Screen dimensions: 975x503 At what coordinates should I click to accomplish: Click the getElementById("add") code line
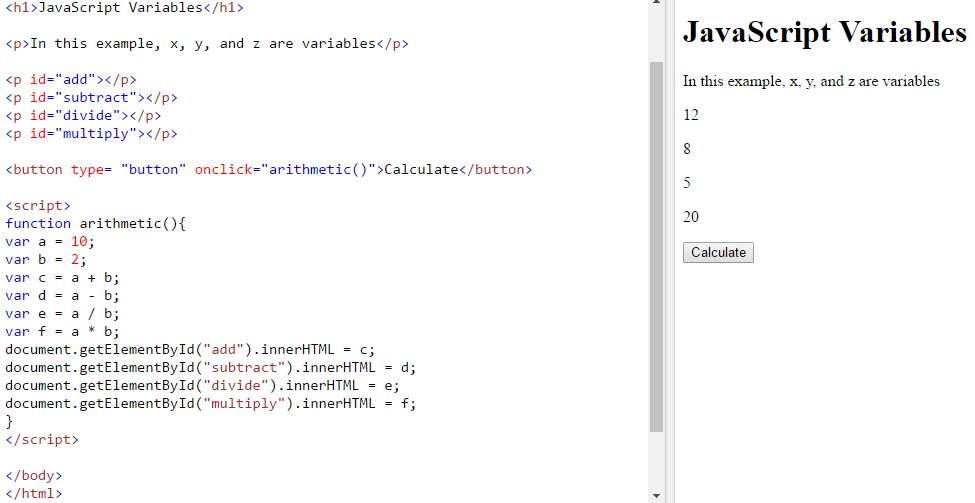point(190,350)
